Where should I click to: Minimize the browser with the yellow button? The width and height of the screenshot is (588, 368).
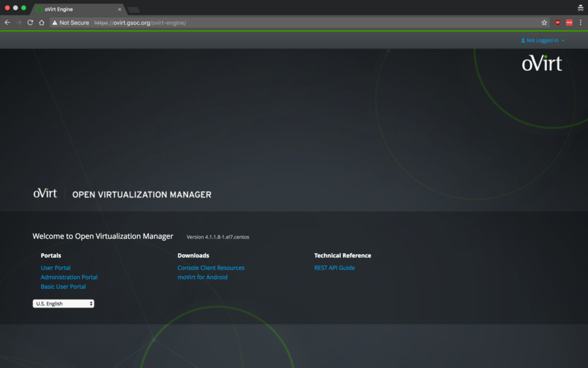coord(15,8)
